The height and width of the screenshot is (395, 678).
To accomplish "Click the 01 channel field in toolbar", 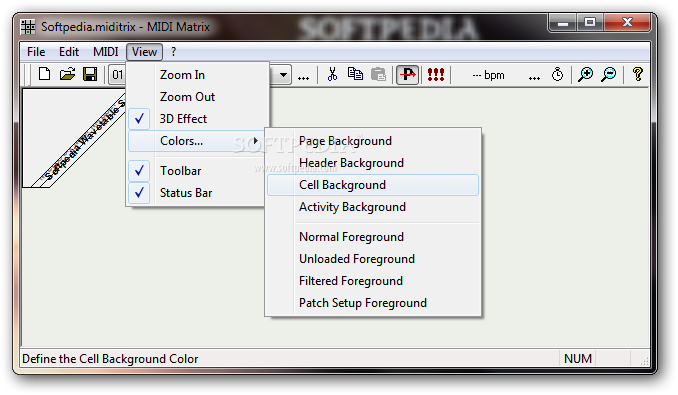I will 117,75.
